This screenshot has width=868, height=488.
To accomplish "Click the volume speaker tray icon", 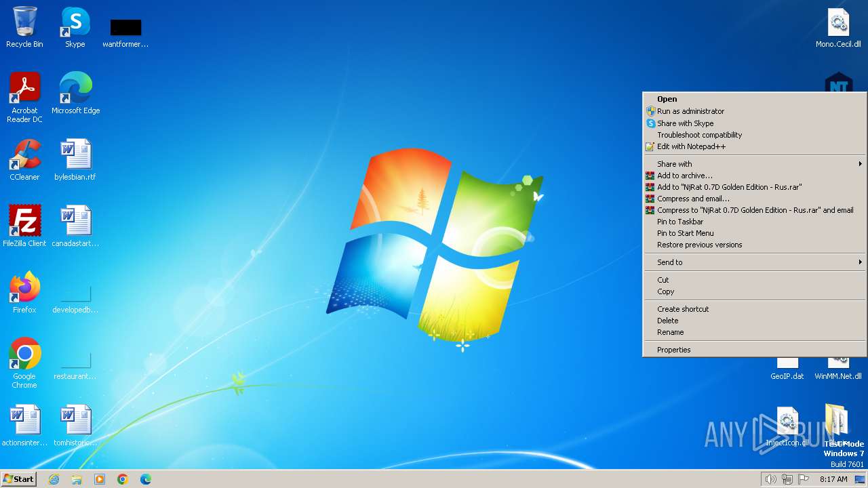I will [770, 479].
